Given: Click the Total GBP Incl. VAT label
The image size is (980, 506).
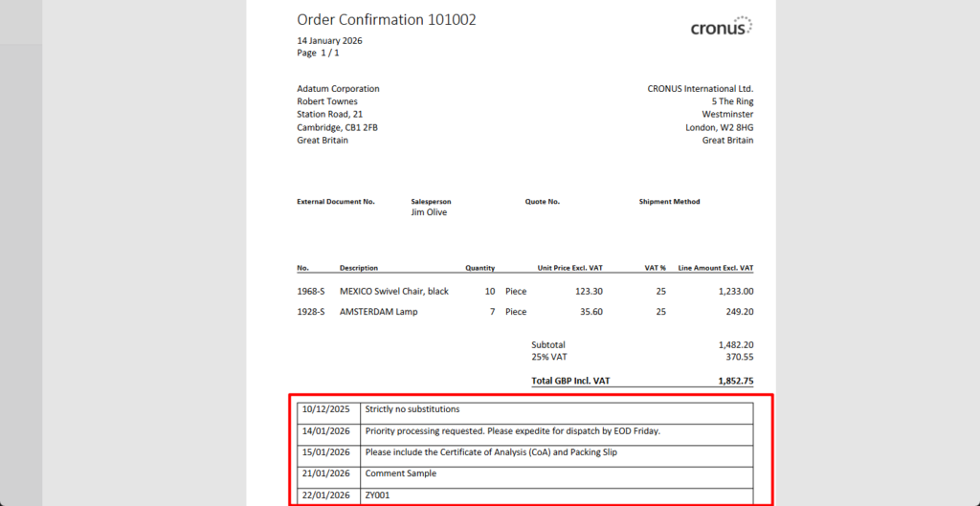Looking at the screenshot, I should [570, 381].
